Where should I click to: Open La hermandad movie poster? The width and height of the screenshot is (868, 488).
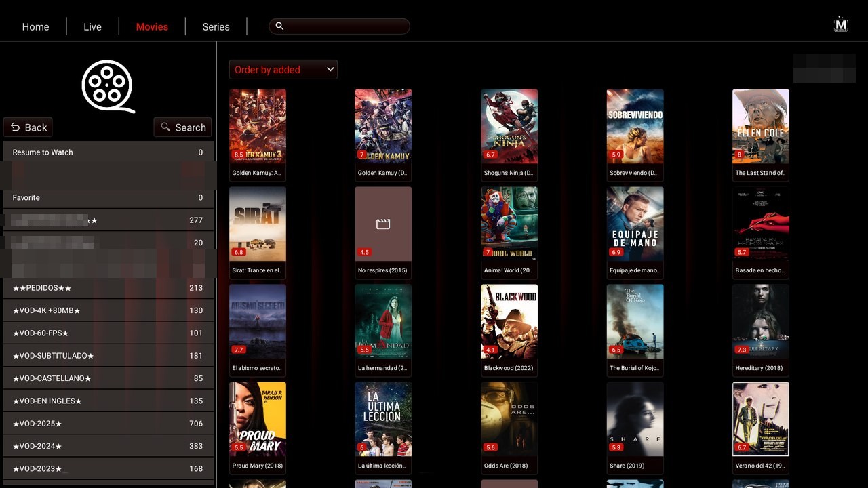coord(383,321)
